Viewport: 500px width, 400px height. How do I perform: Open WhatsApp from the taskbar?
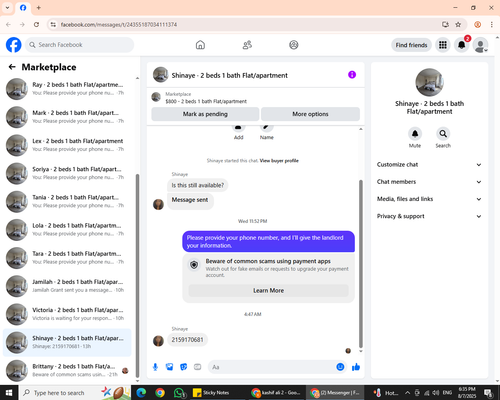coord(179,393)
